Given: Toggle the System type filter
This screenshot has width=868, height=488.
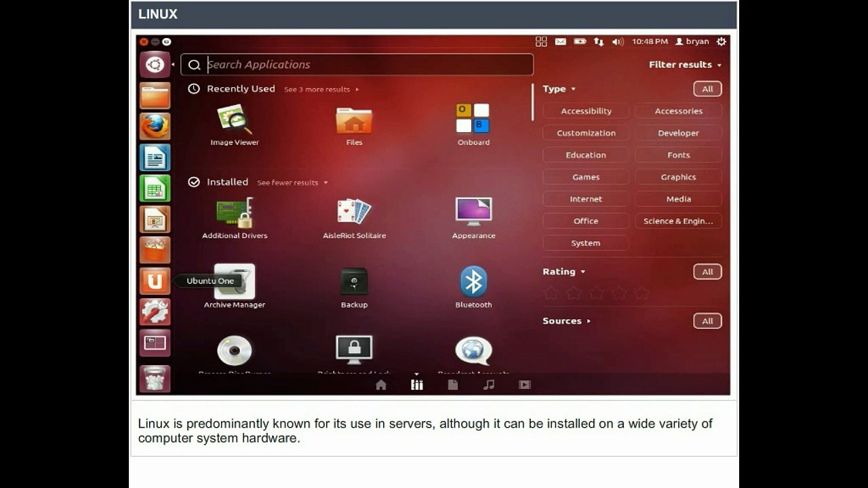Looking at the screenshot, I should [x=586, y=243].
